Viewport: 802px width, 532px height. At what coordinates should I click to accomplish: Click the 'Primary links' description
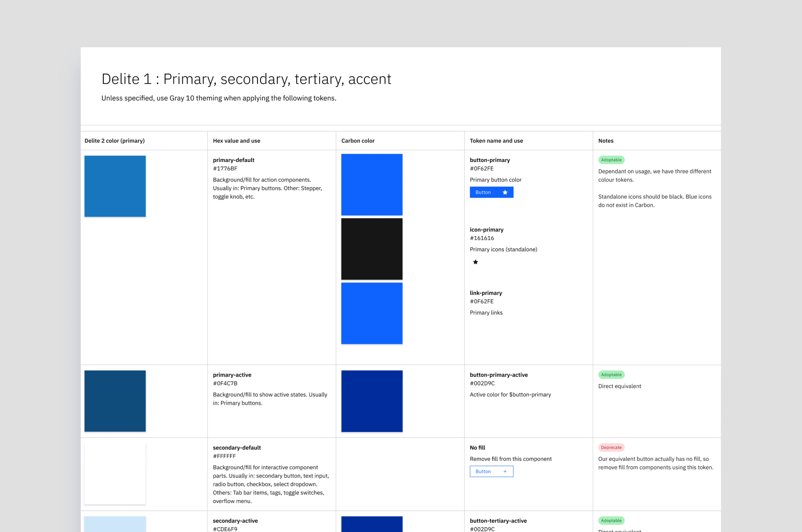pyautogui.click(x=486, y=313)
